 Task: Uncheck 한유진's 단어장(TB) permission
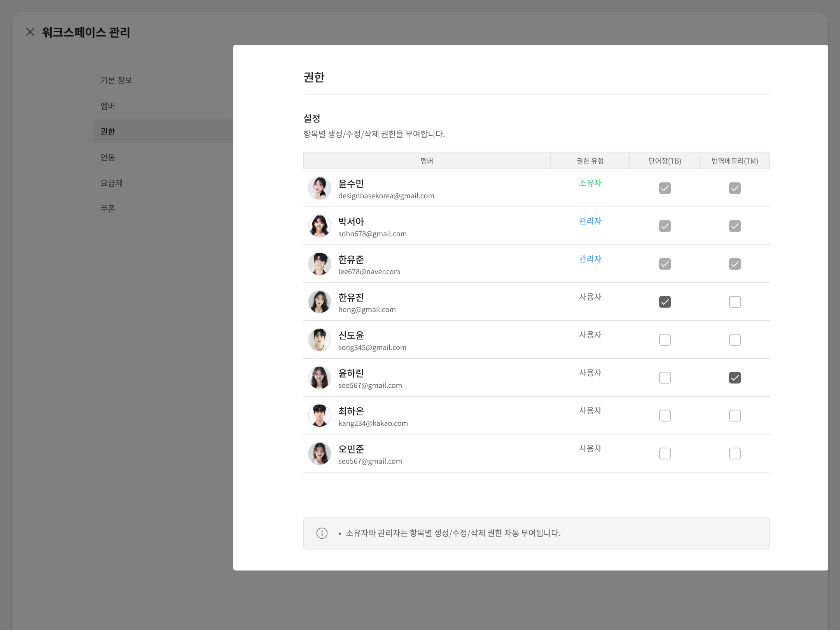[x=665, y=302]
